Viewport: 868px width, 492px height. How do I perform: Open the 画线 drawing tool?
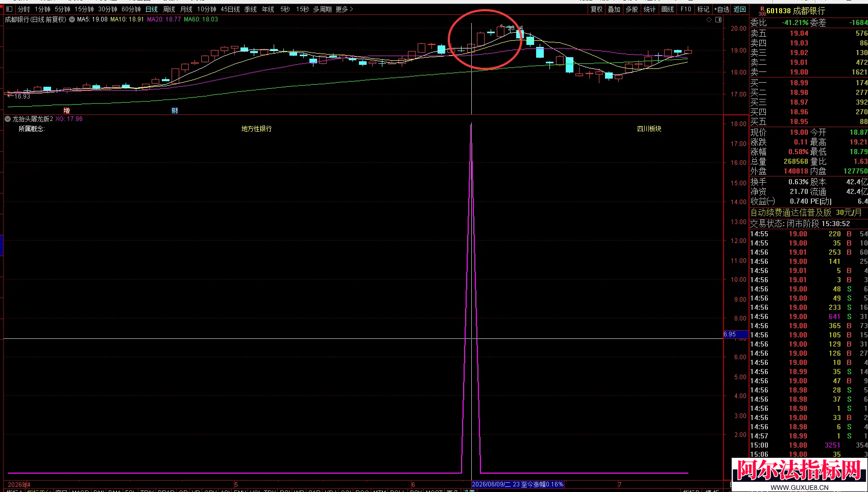coord(667,9)
